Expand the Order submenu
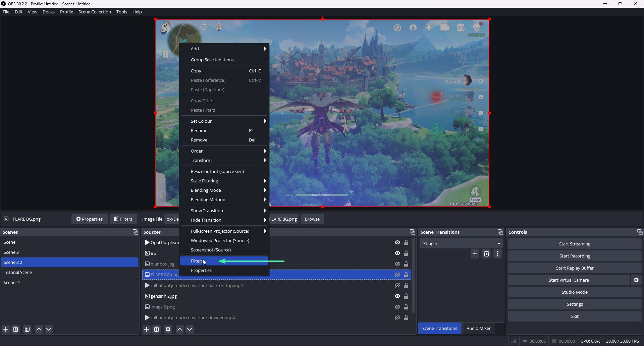This screenshot has width=644, height=346. [224, 151]
